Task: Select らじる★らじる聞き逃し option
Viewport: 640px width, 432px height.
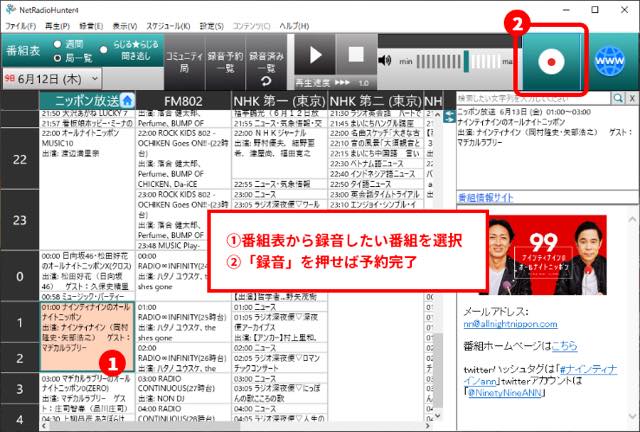Action: [104, 49]
